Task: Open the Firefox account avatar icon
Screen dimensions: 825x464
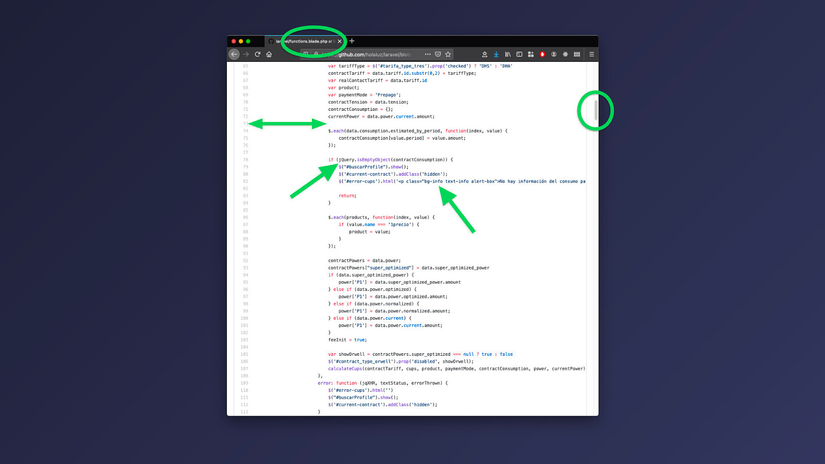Action: [554, 54]
